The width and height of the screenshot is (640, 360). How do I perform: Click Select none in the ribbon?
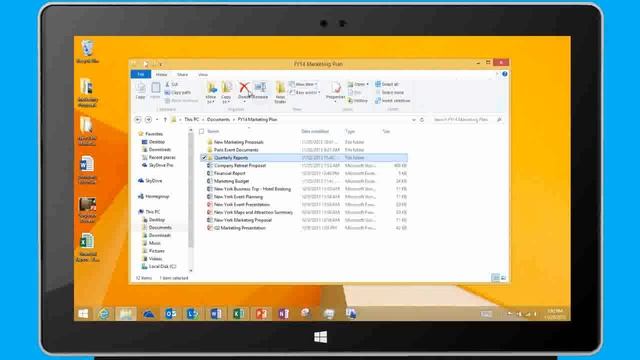(389, 92)
